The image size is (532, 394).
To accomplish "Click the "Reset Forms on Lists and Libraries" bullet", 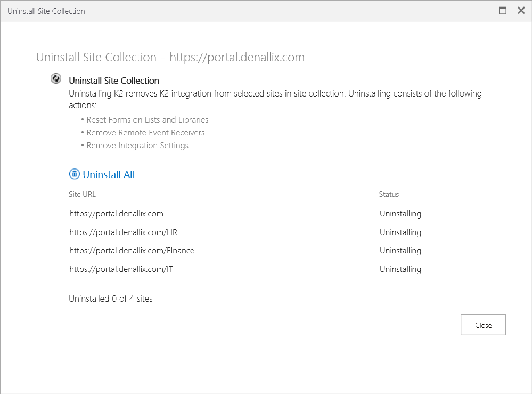I will tap(147, 120).
